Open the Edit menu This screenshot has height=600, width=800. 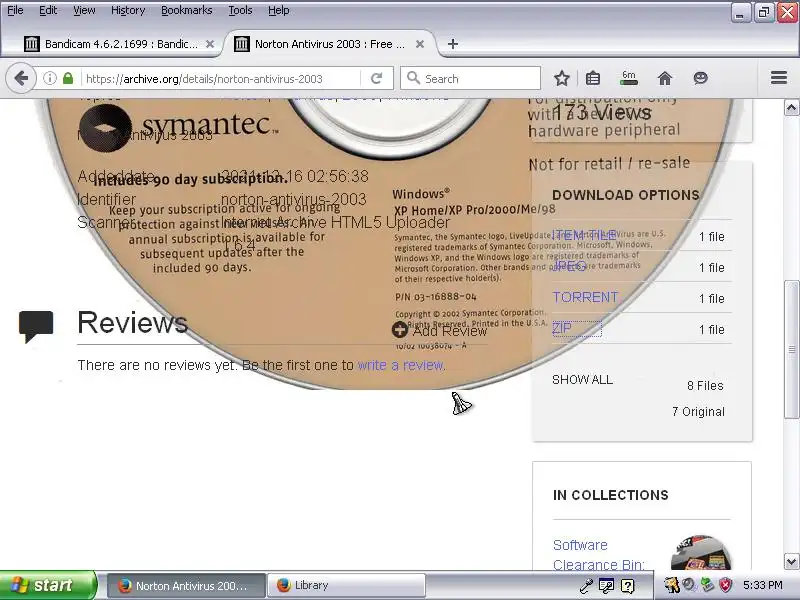tap(48, 10)
